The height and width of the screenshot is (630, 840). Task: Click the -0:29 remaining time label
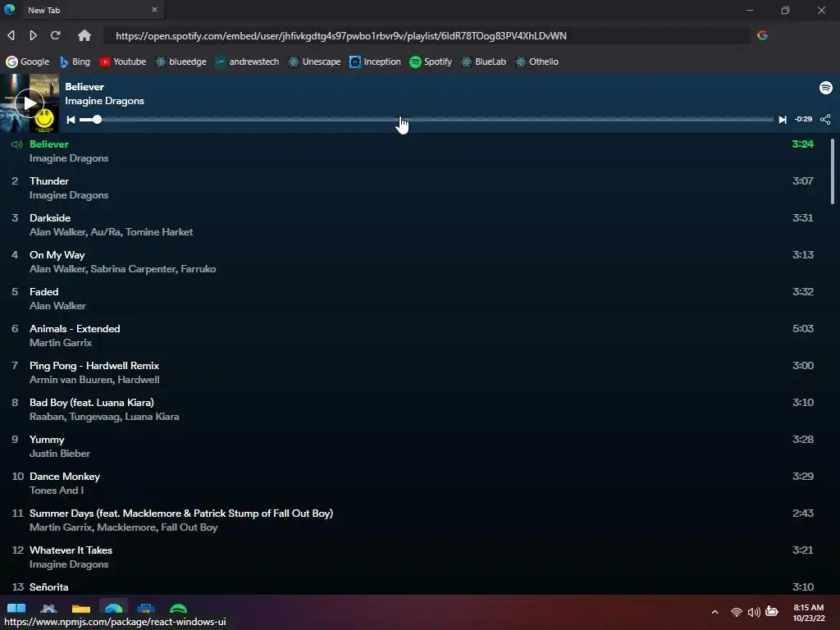[803, 119]
